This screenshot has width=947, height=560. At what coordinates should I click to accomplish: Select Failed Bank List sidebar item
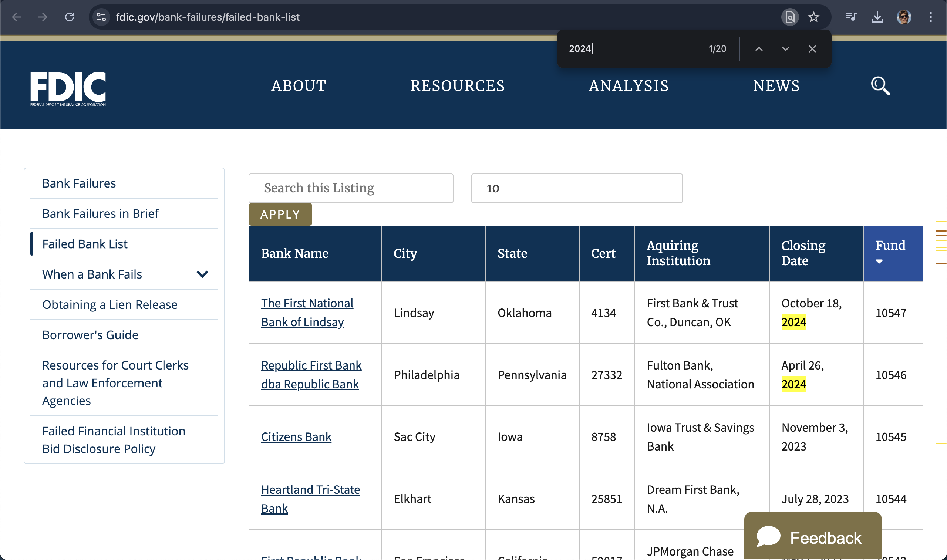point(85,244)
